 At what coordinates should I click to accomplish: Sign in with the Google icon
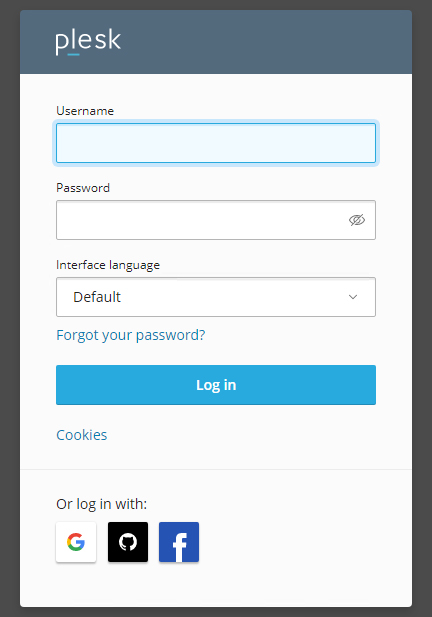click(76, 542)
